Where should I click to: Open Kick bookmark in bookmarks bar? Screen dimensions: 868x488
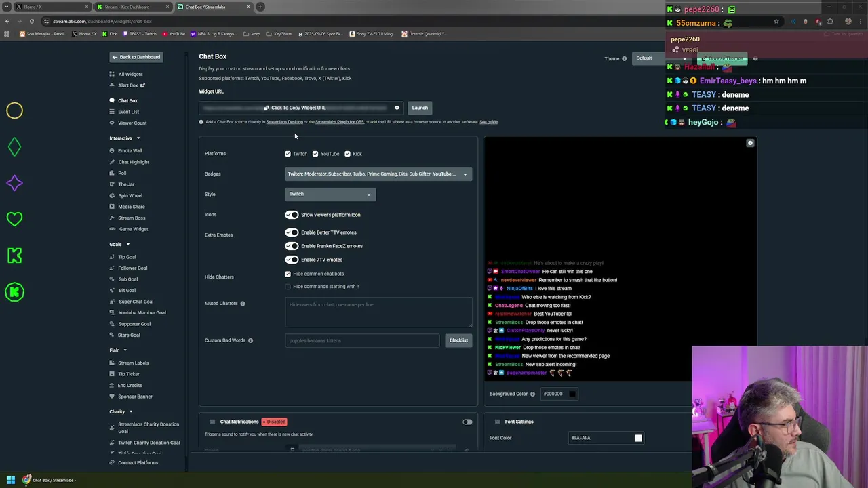pos(110,34)
